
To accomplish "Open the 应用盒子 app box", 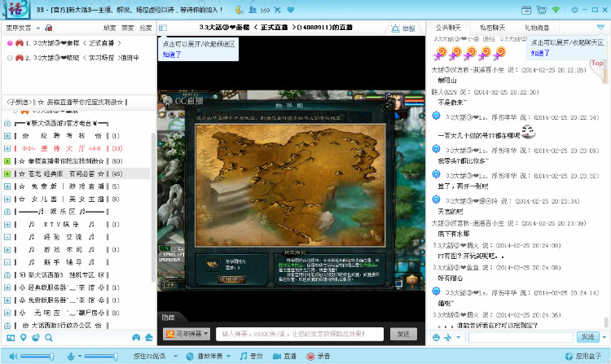I will (582, 357).
